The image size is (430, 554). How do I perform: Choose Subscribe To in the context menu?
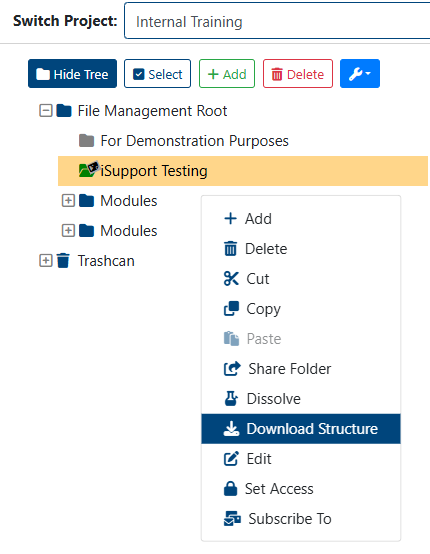(x=301, y=519)
